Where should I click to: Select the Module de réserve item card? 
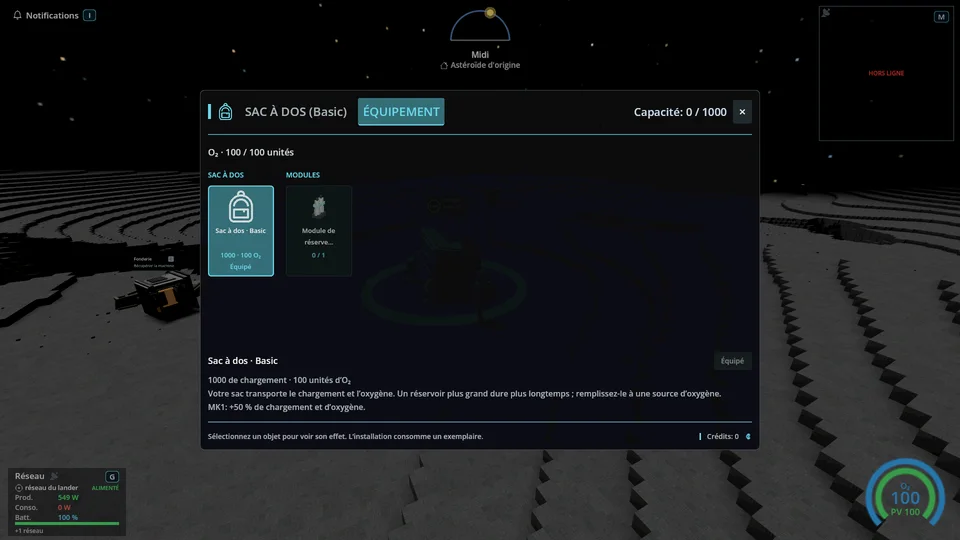pyautogui.click(x=318, y=231)
